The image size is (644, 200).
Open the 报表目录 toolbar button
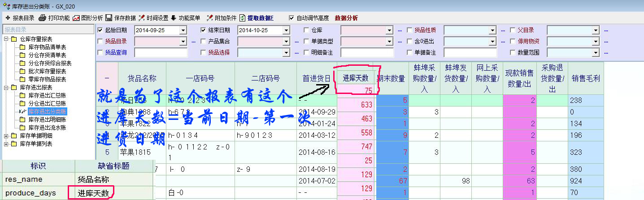[20, 18]
